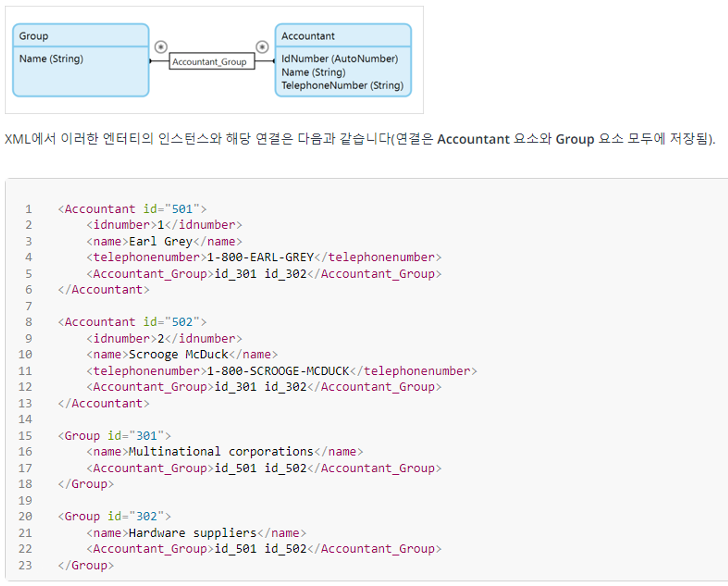Click Group id="301" opening tag
This screenshot has width=728, height=586.
click(114, 436)
